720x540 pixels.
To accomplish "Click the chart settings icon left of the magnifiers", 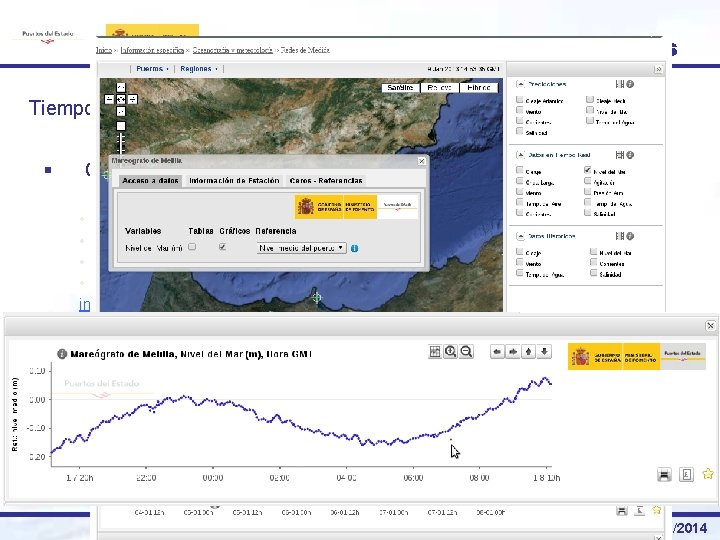I will click(x=434, y=352).
